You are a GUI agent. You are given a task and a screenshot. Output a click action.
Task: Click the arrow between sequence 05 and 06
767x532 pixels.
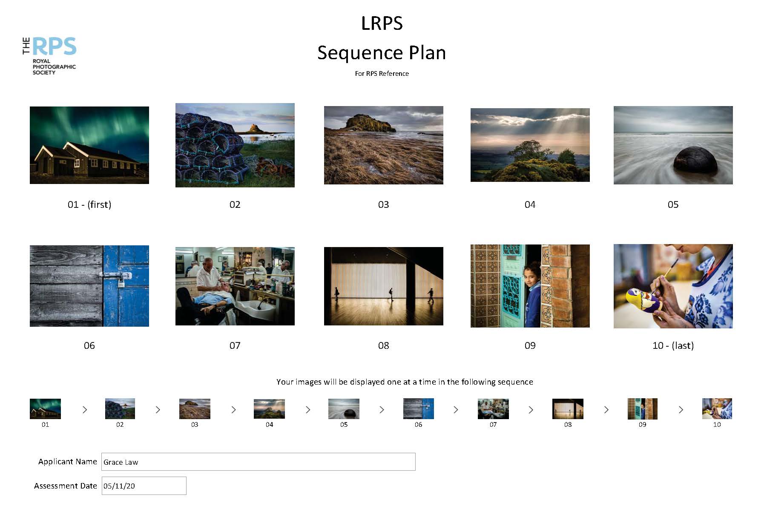click(x=382, y=410)
